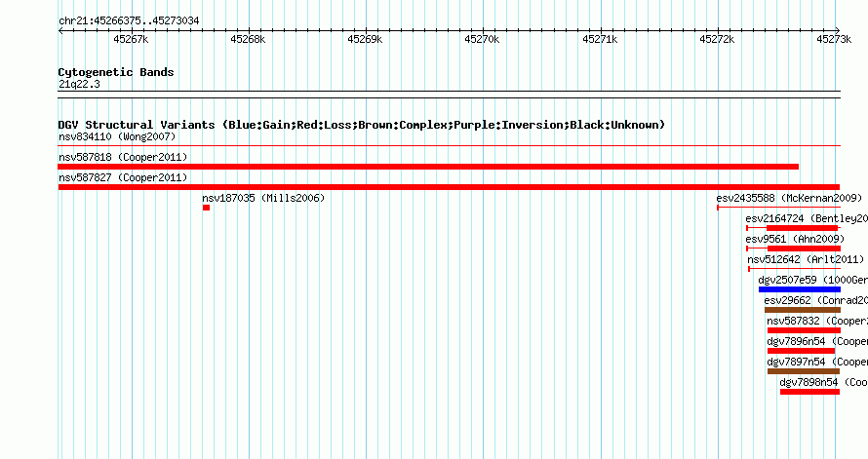Open the dgv7898n54 variant label
868x459 pixels.
(824, 382)
